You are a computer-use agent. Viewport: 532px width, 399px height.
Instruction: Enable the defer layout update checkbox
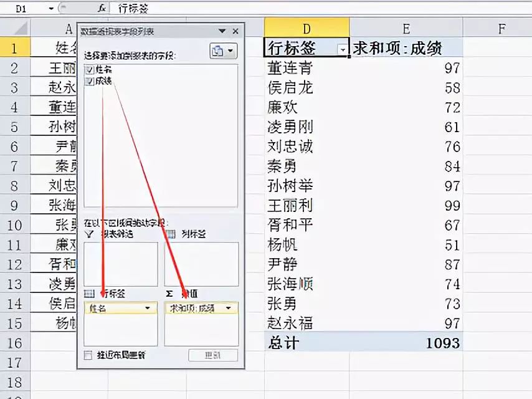(88, 355)
